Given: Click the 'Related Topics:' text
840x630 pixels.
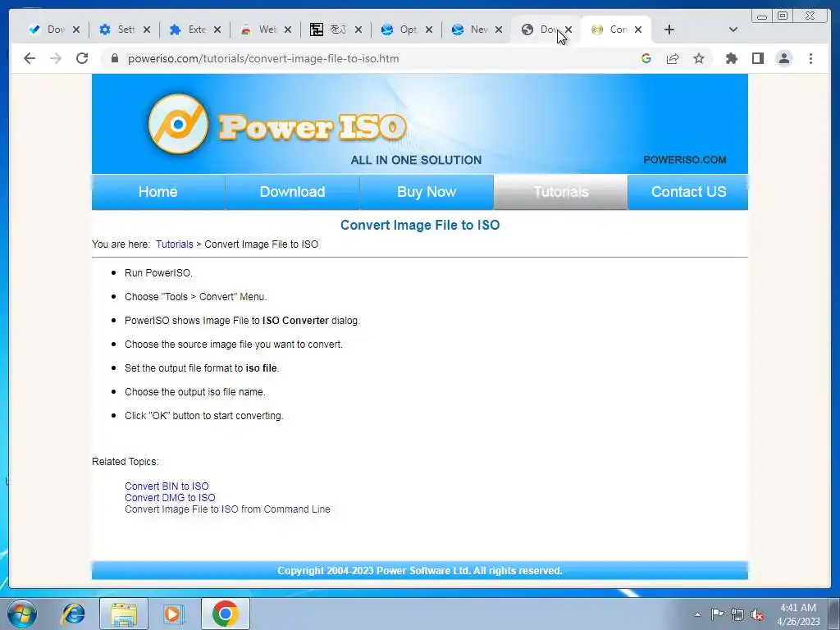Looking at the screenshot, I should [126, 462].
